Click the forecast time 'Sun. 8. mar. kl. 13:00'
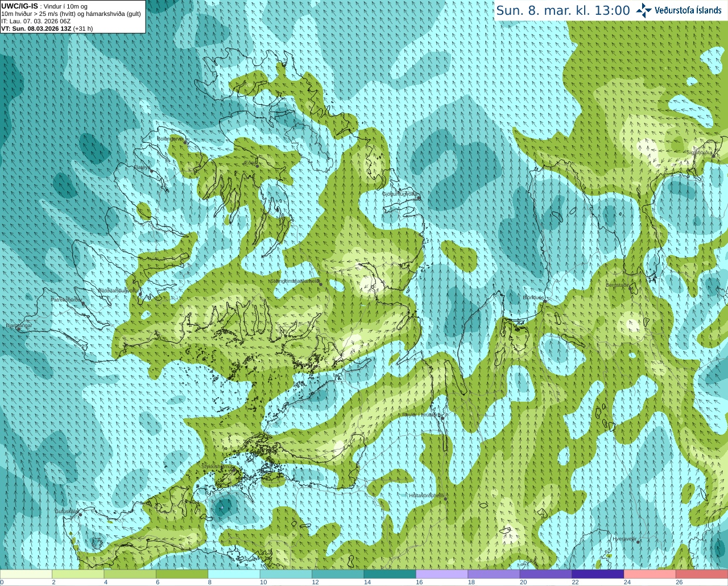Viewport: 728px width, 586px height. point(563,10)
